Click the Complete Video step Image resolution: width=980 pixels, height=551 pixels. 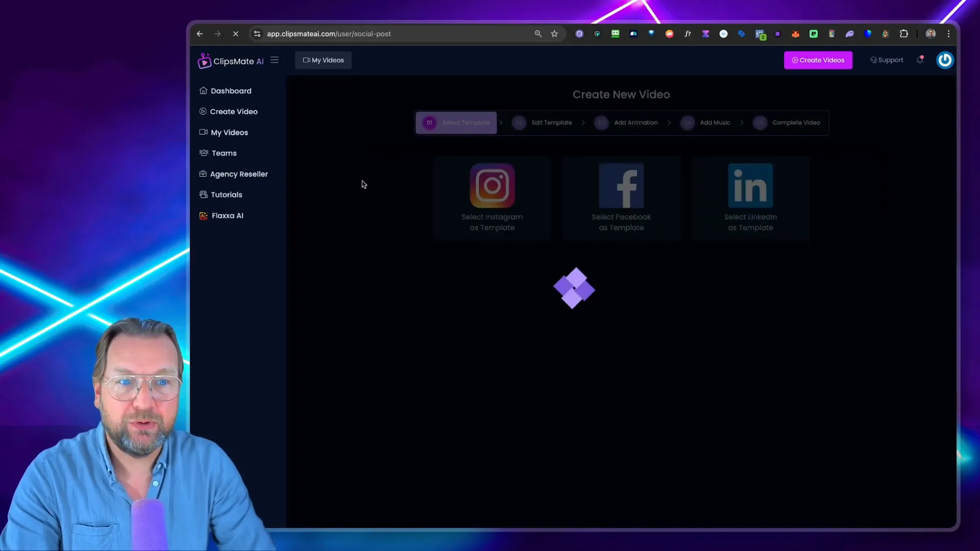(787, 122)
